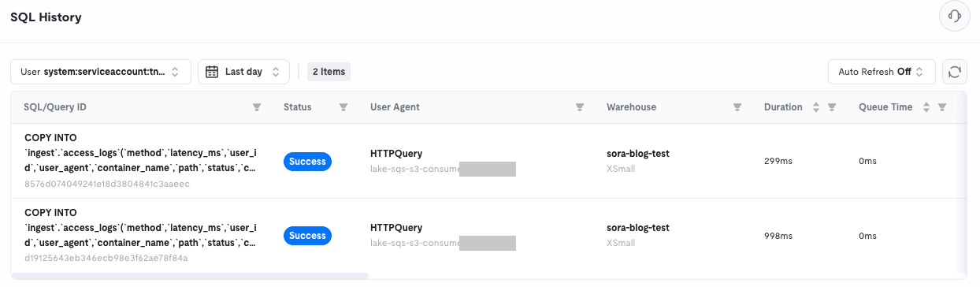The image size is (980, 287).
Task: Click Success badge of 299ms query
Action: pyautogui.click(x=308, y=162)
